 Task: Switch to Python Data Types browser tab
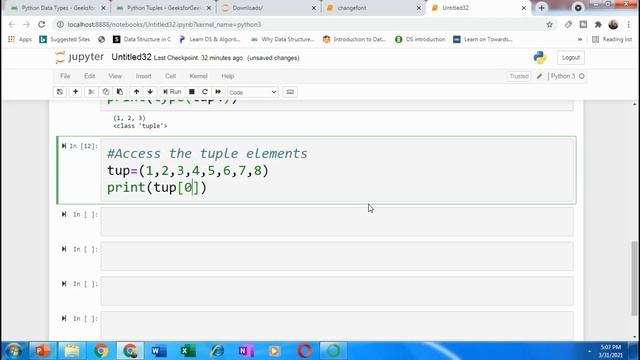[58, 8]
